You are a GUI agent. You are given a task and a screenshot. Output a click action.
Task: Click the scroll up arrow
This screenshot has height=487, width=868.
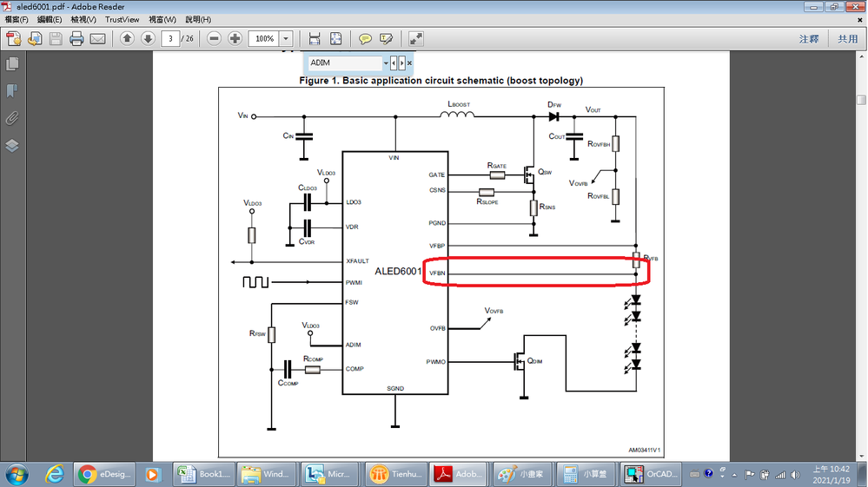(861, 56)
